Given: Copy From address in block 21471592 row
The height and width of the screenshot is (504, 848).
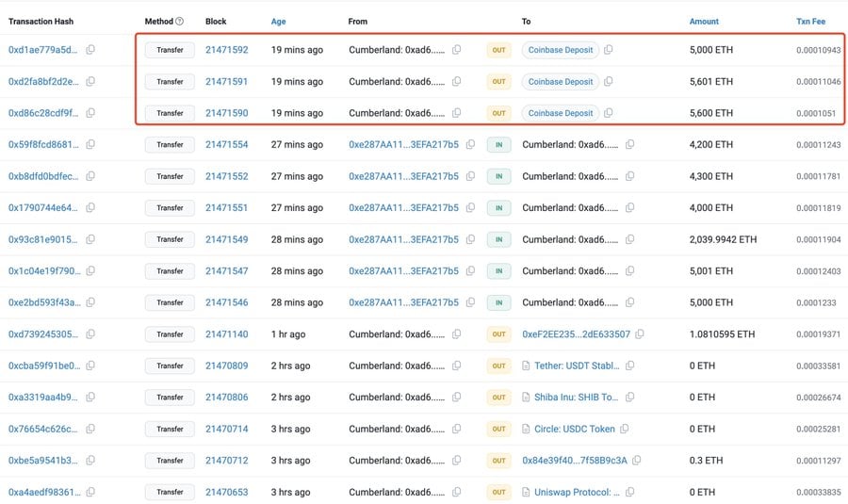Looking at the screenshot, I should pos(457,50).
